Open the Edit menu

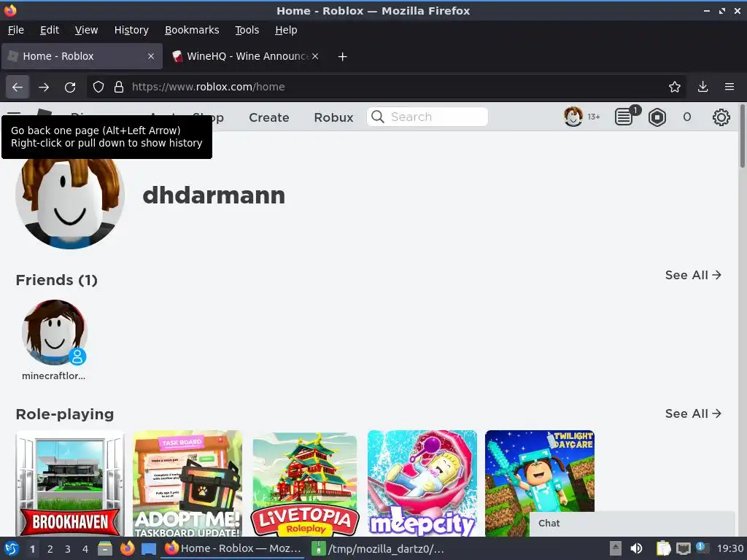[50, 30]
